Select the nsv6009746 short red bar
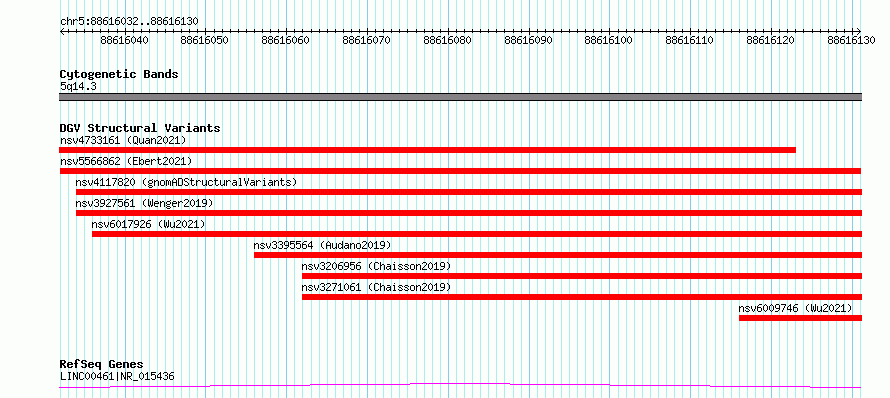 [800, 318]
